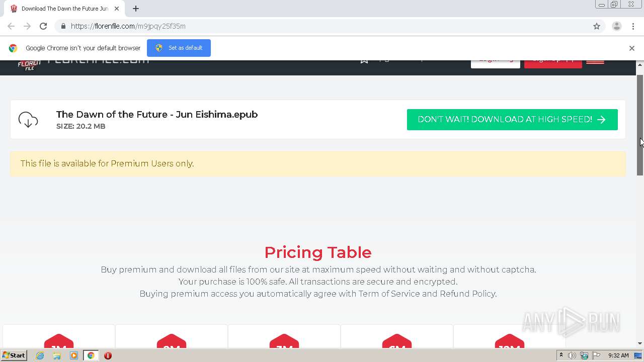Click The Dawn of the Future file title
Viewport: 644px width, 362px height.
coord(157,114)
